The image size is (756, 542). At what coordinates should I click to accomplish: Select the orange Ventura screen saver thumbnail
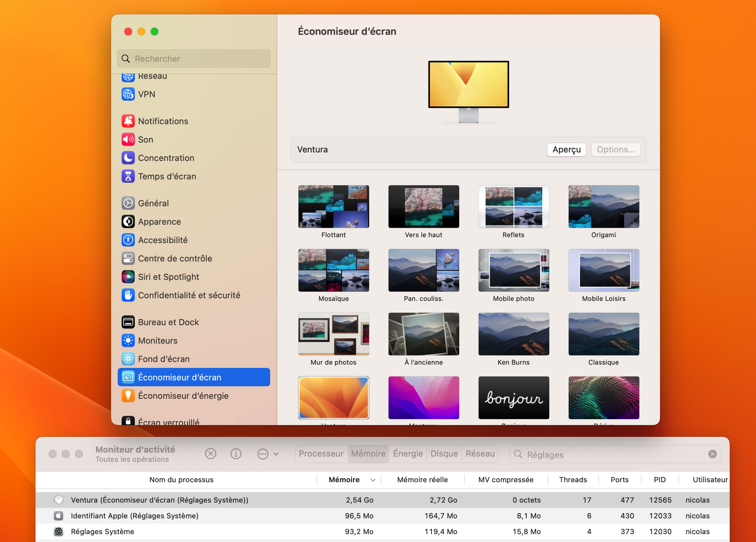point(333,397)
